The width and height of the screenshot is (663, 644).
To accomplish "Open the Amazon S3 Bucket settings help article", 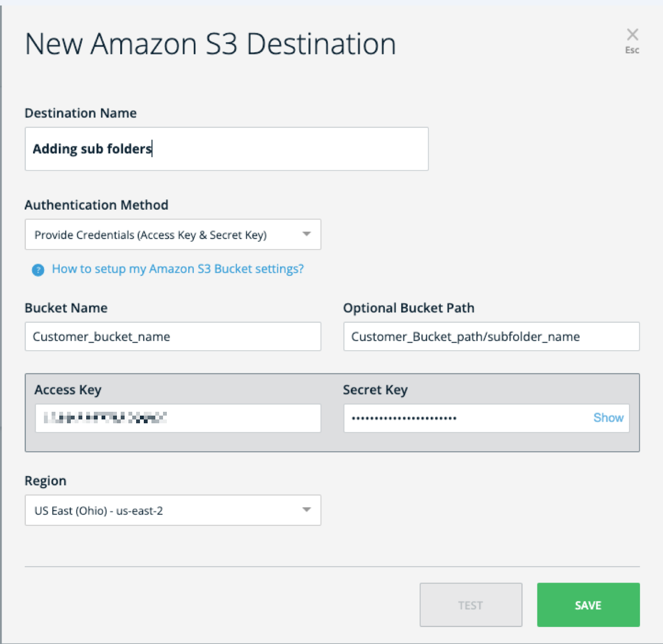I will pos(178,269).
